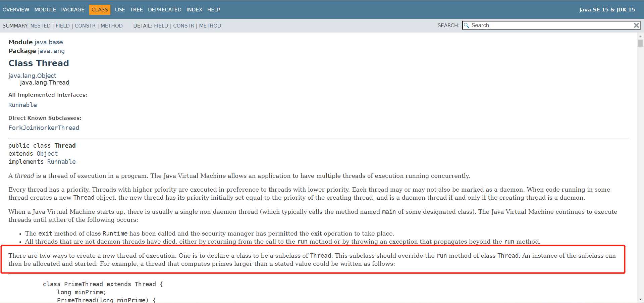This screenshot has width=644, height=303.
Task: Open the DEPRECATED navigation item
Action: [165, 10]
